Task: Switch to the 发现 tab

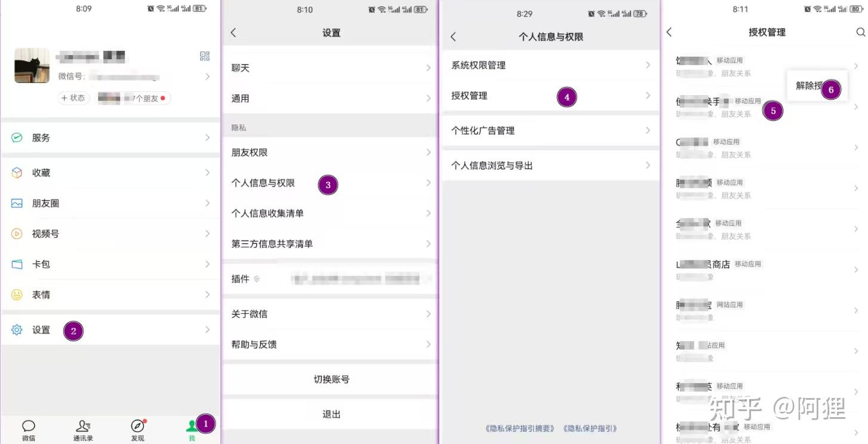Action: click(137, 430)
